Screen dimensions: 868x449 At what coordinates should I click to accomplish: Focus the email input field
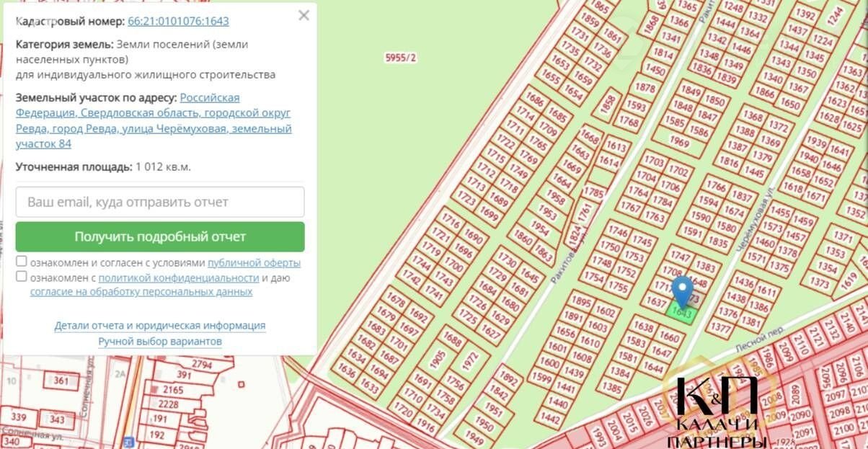(160, 202)
